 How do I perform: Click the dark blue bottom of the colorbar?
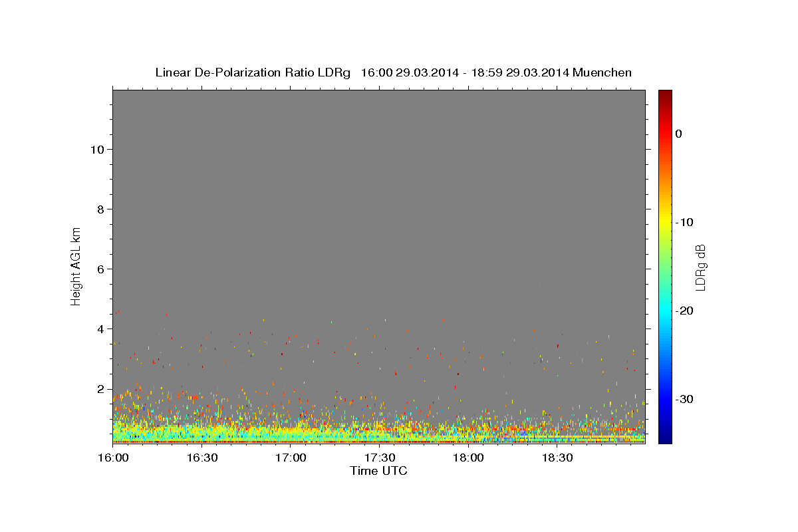tap(665, 437)
